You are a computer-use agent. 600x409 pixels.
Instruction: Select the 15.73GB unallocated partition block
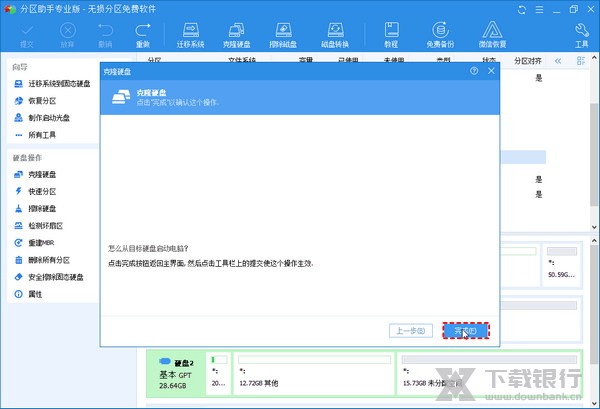coord(489,374)
